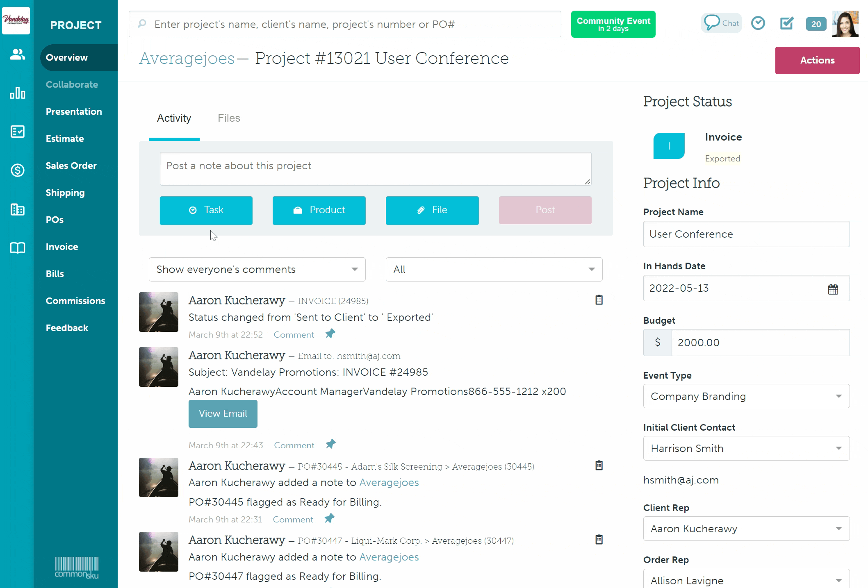Open Sales Order in project menu

(x=71, y=166)
